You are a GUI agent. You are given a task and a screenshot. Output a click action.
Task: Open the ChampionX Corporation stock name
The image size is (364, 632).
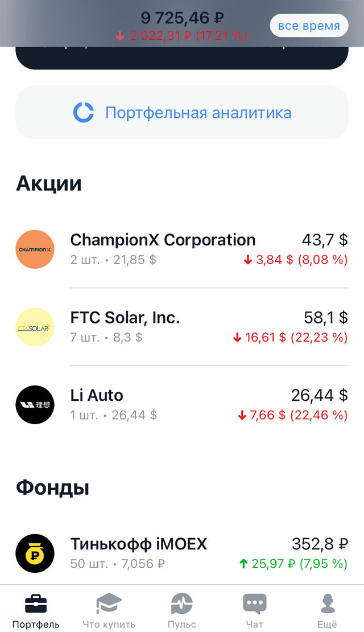point(163,240)
